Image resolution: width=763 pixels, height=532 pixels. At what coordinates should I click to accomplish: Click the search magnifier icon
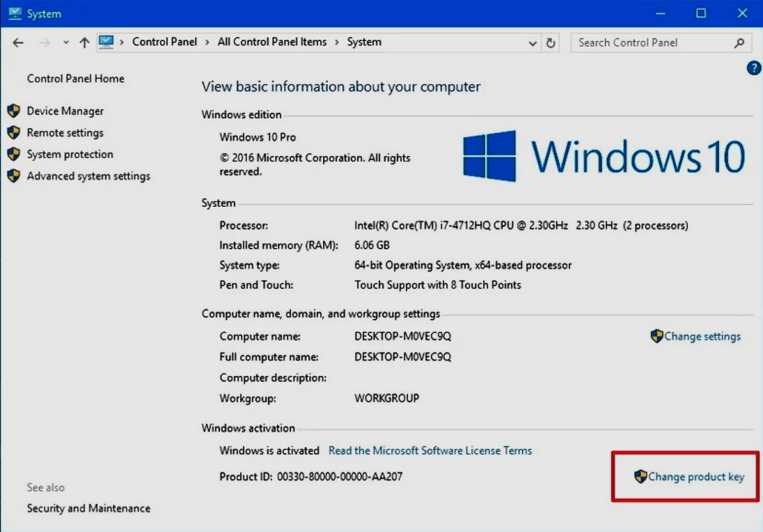pyautogui.click(x=739, y=42)
